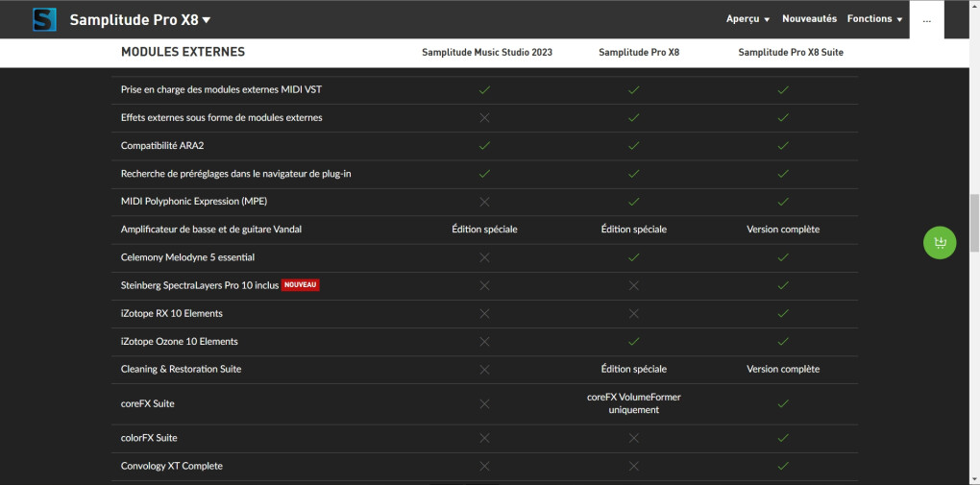The image size is (980, 485).
Task: Click Music Studio checkmark for Compatibilité ARA2
Action: click(484, 146)
